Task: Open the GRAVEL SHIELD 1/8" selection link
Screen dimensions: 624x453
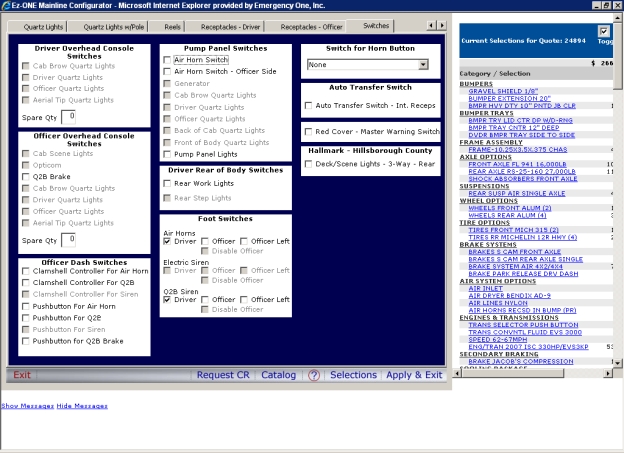Action: click(503, 91)
